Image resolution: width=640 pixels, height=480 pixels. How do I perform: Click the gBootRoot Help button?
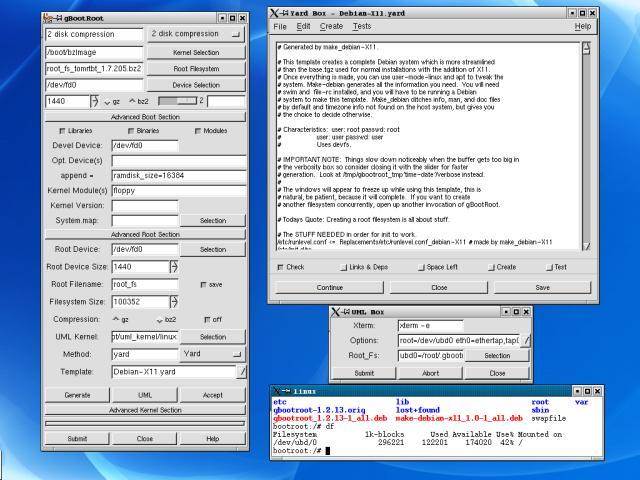click(x=213, y=439)
